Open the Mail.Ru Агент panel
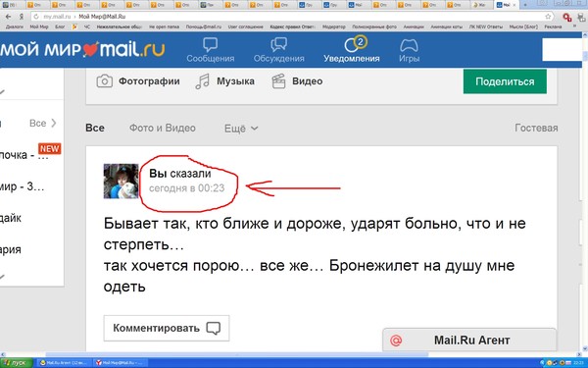Viewport: 588px width, 368px height. coord(469,340)
